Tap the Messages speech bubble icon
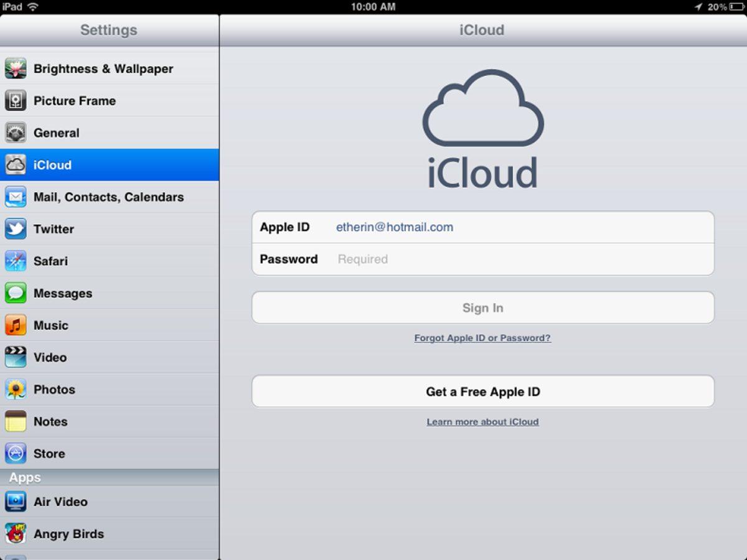Screen dimensions: 747x560 pyautogui.click(x=16, y=293)
